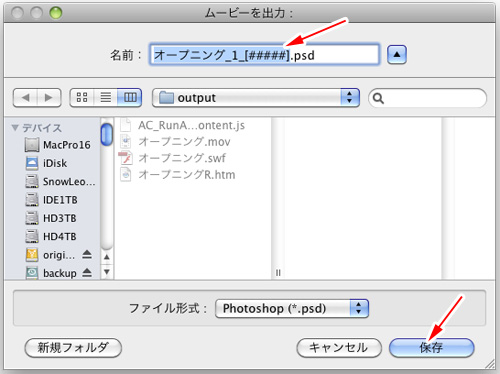Select the HD3TB drive in the sidebar
Screen dimensions: 500x374
(x=51, y=218)
